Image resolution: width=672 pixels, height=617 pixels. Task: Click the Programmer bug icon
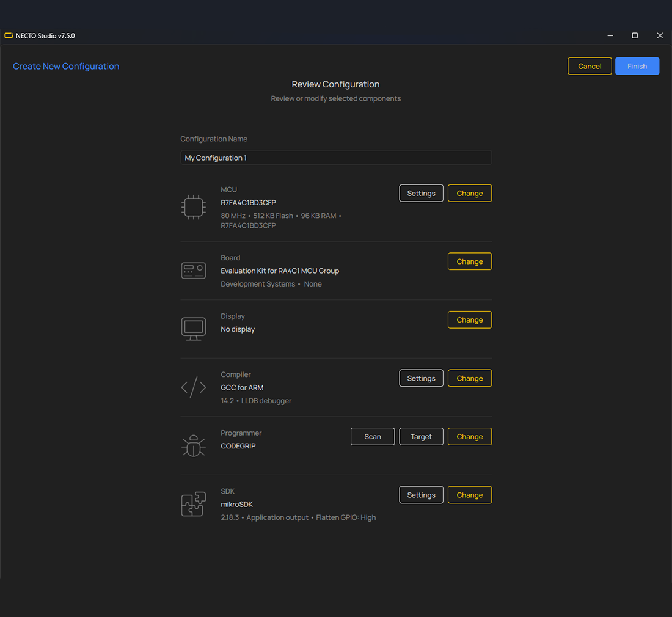pos(193,445)
